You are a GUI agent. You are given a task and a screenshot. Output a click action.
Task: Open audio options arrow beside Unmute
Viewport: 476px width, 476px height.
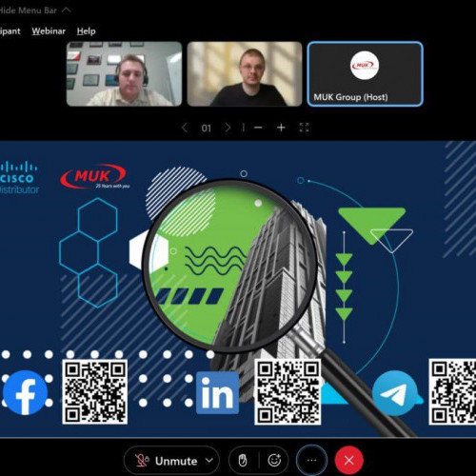pyautogui.click(x=209, y=460)
